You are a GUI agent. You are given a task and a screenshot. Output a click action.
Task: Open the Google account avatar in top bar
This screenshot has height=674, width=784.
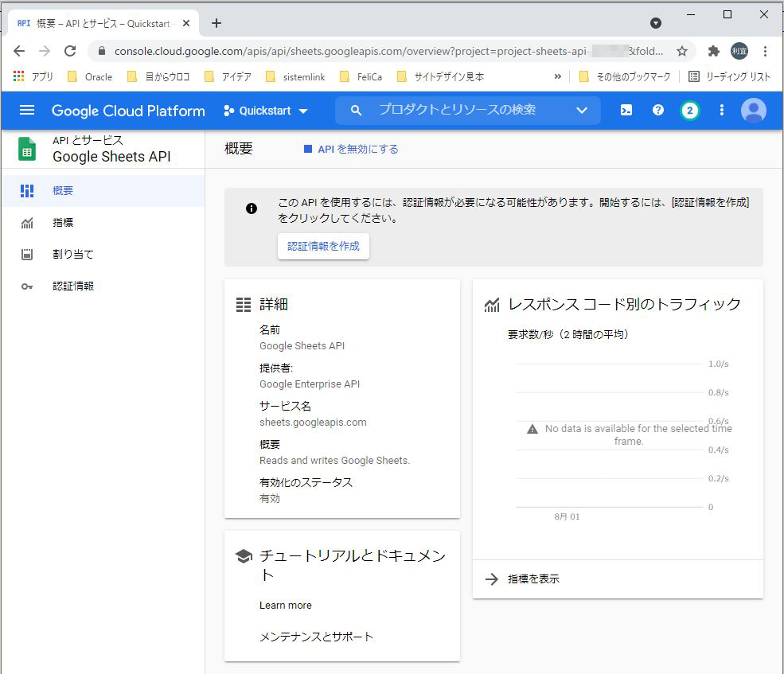(754, 111)
